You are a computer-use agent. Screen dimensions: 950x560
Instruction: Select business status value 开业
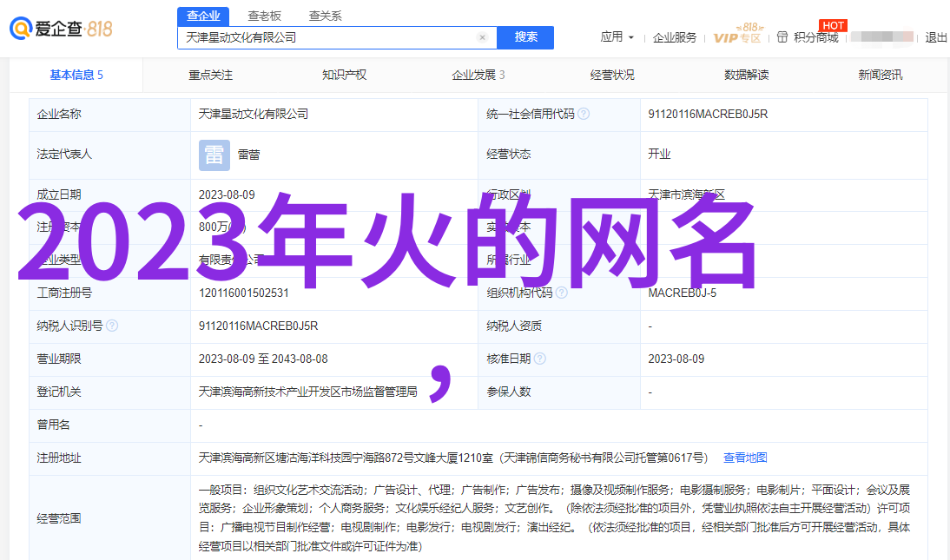pyautogui.click(x=659, y=154)
